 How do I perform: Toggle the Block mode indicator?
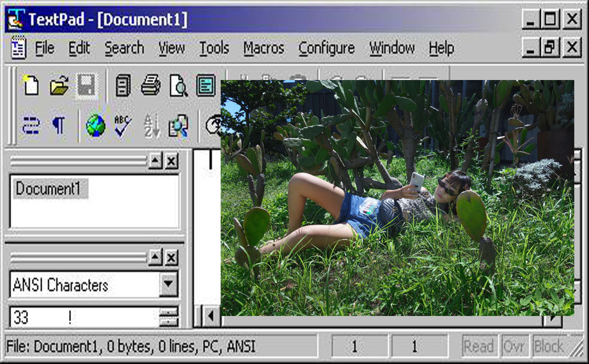click(x=549, y=345)
